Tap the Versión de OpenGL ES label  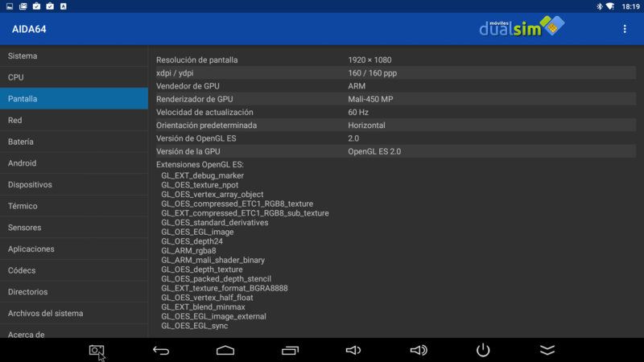click(x=196, y=138)
